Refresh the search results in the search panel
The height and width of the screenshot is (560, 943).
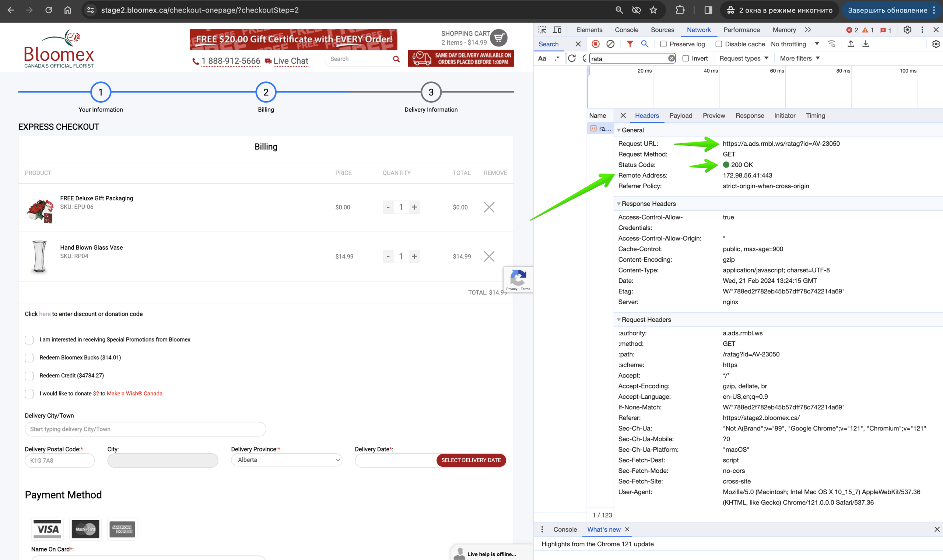click(x=572, y=59)
